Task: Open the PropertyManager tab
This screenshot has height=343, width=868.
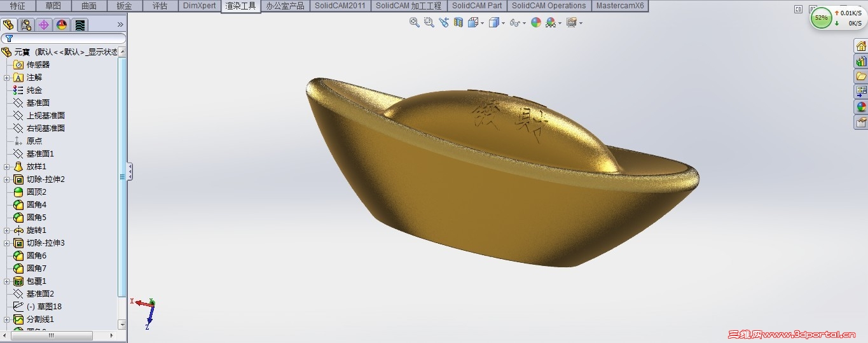Action: click(x=26, y=25)
